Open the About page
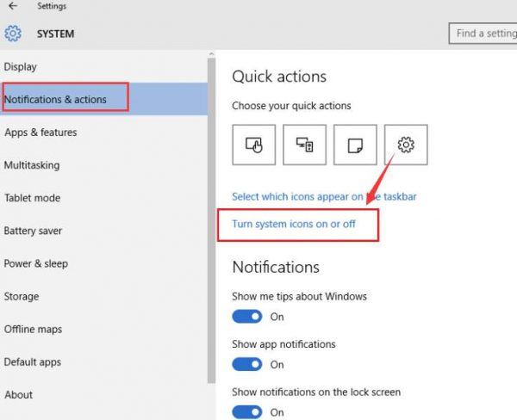Viewport: 517px width, 420px height. point(103,395)
